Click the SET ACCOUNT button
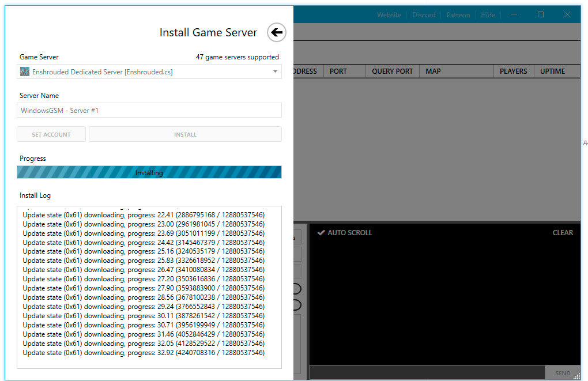588x381 pixels. click(x=51, y=134)
